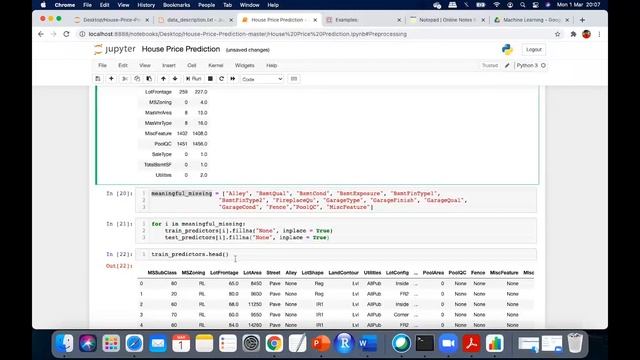
Task: Open the notebook View menu
Action: [145, 65]
